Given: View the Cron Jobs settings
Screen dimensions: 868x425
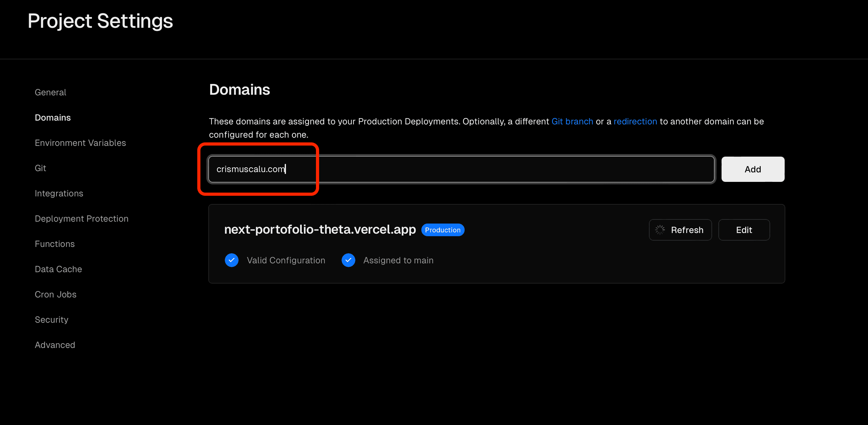Looking at the screenshot, I should coord(55,295).
